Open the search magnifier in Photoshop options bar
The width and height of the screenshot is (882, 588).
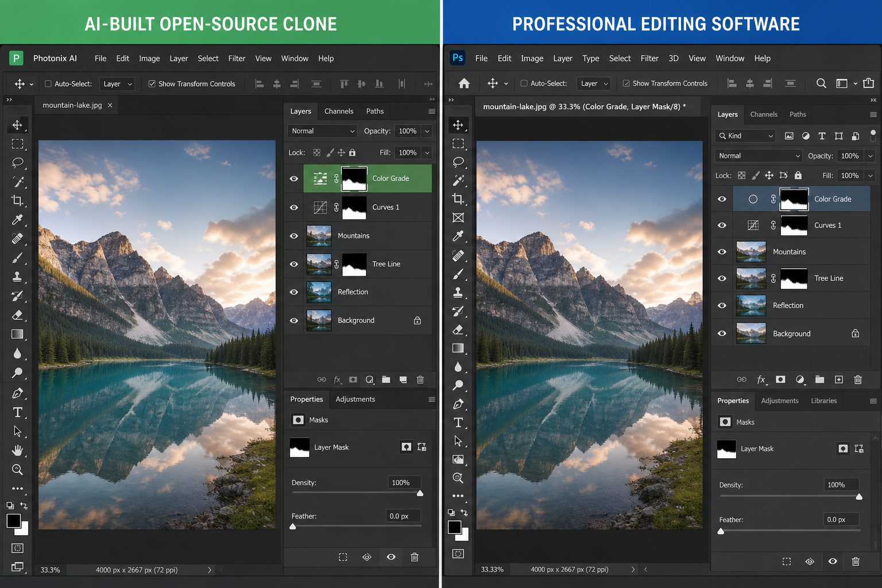coord(821,83)
